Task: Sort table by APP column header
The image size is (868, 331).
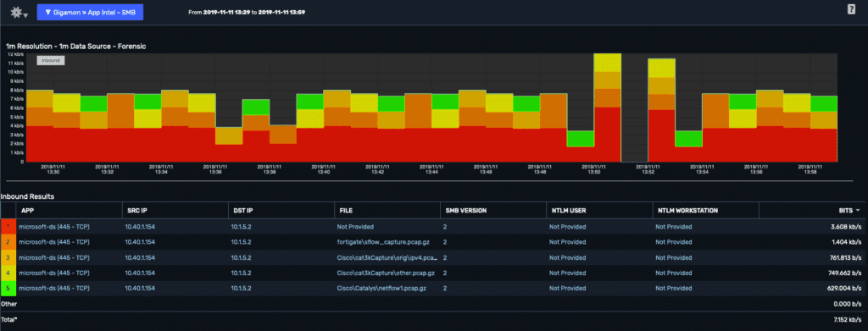Action: (x=26, y=211)
